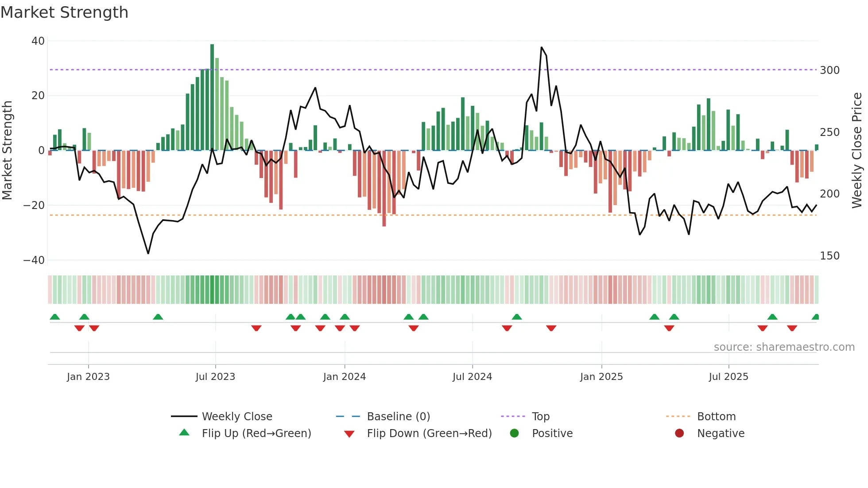This screenshot has height=488, width=868.
Task: Click the Jul 2025 x-axis label
Action: click(x=728, y=377)
